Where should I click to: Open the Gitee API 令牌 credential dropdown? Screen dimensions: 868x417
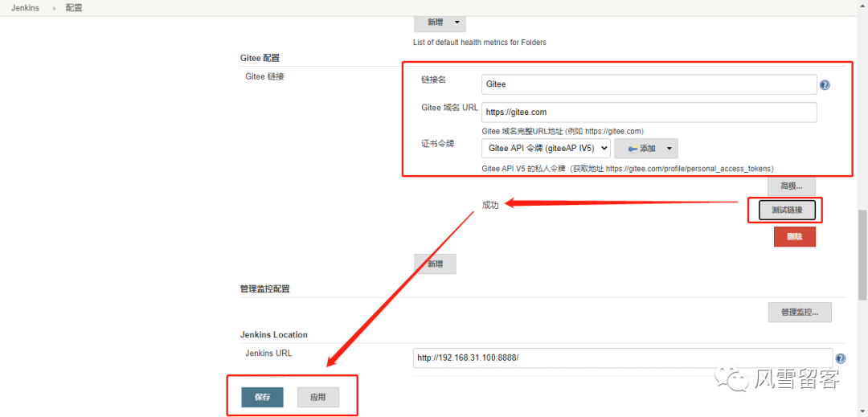pos(546,148)
